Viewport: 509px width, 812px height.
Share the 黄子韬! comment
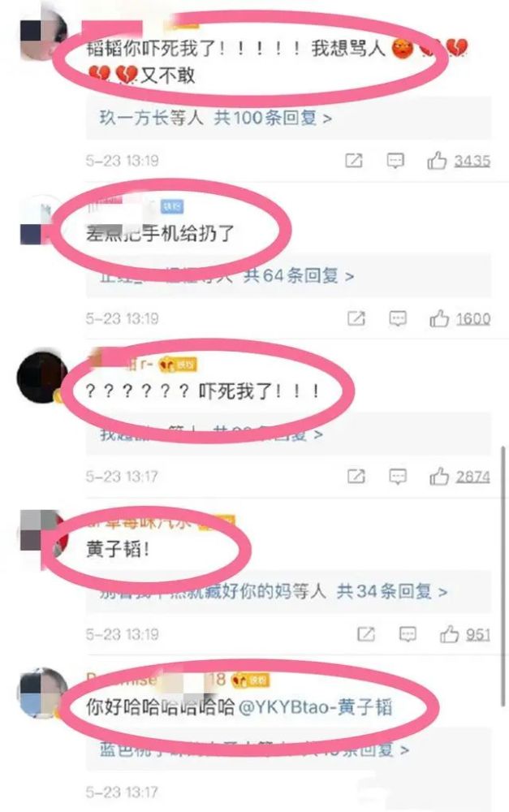(366, 634)
